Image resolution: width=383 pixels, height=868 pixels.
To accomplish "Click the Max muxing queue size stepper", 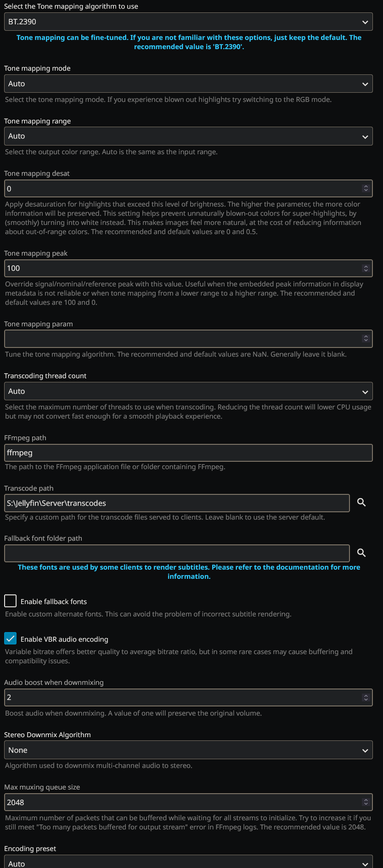I will pos(366,802).
